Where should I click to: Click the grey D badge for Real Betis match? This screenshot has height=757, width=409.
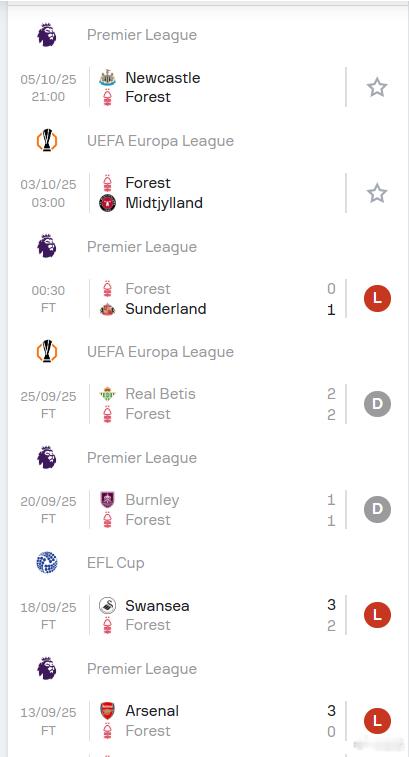coord(377,404)
